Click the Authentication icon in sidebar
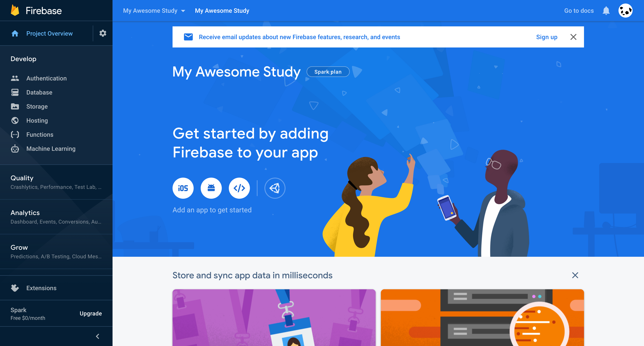Viewport: 644px width, 346px height. 15,78
